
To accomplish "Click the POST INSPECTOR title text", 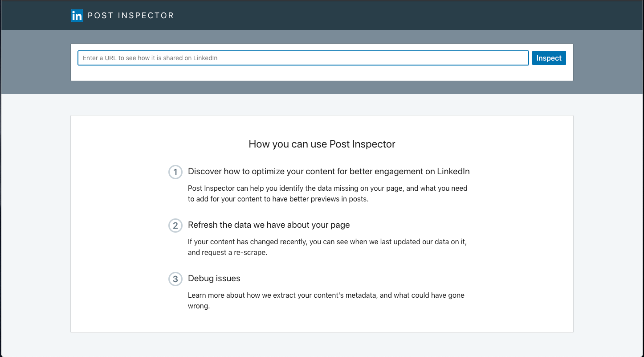I will point(130,16).
